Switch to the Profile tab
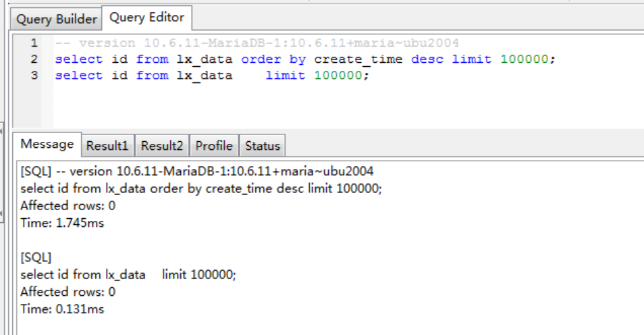This screenshot has width=644, height=335. [x=214, y=145]
